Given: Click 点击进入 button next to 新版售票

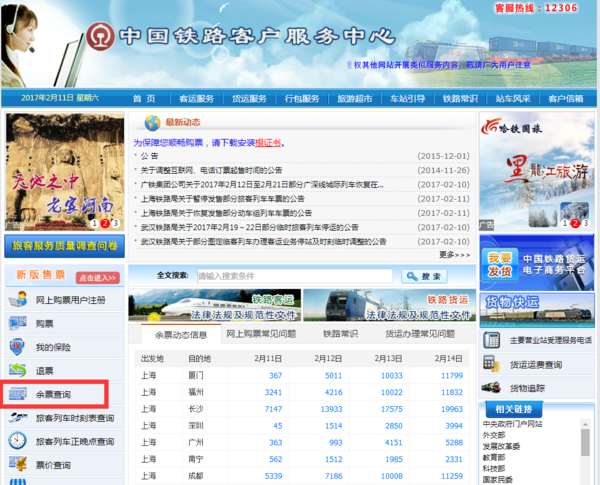Looking at the screenshot, I should pyautogui.click(x=98, y=278).
